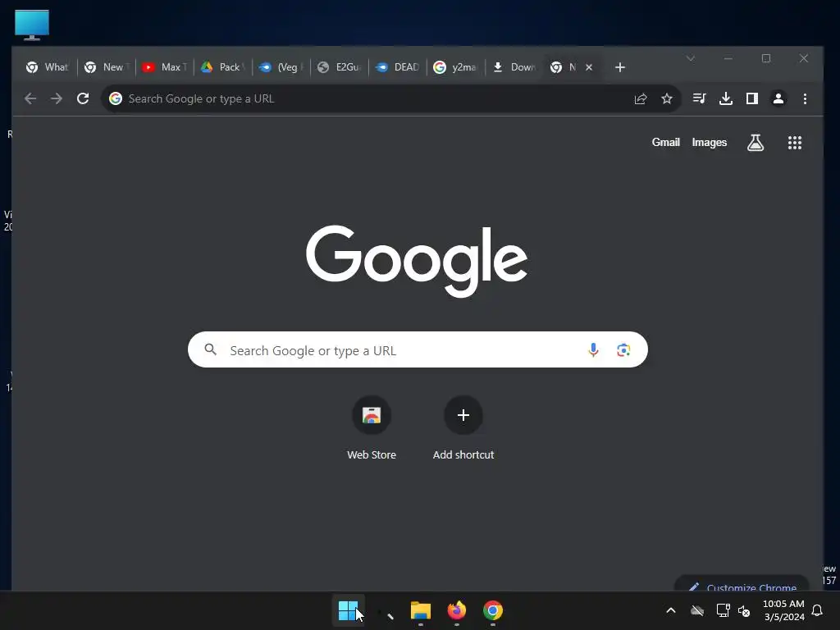Search by image with Google Lens icon
This screenshot has height=630, width=840.
(623, 349)
